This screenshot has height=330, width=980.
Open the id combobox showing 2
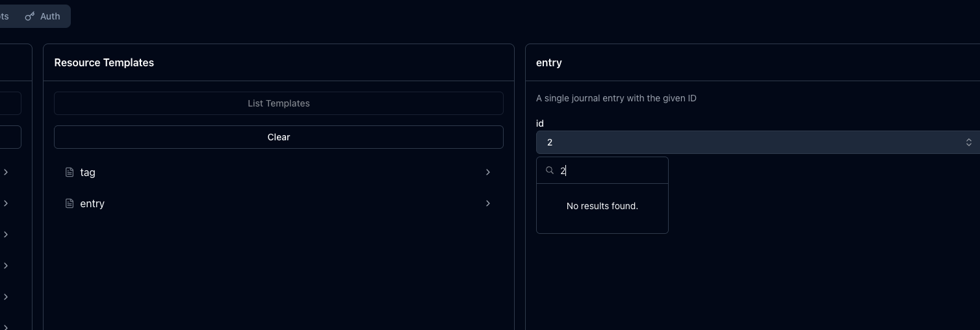pos(747,142)
